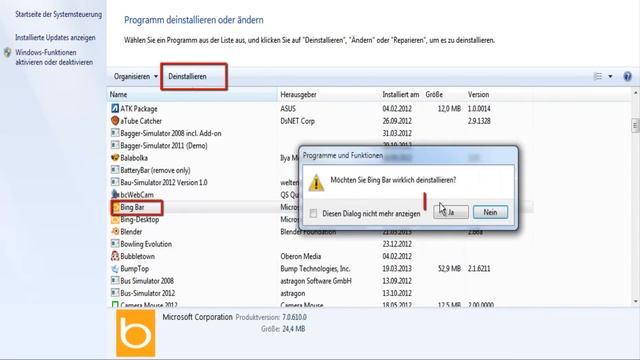This screenshot has height=360, width=640.
Task: Select 'Bagger-Simulator 2011 (Demo)' text
Action: (x=164, y=145)
